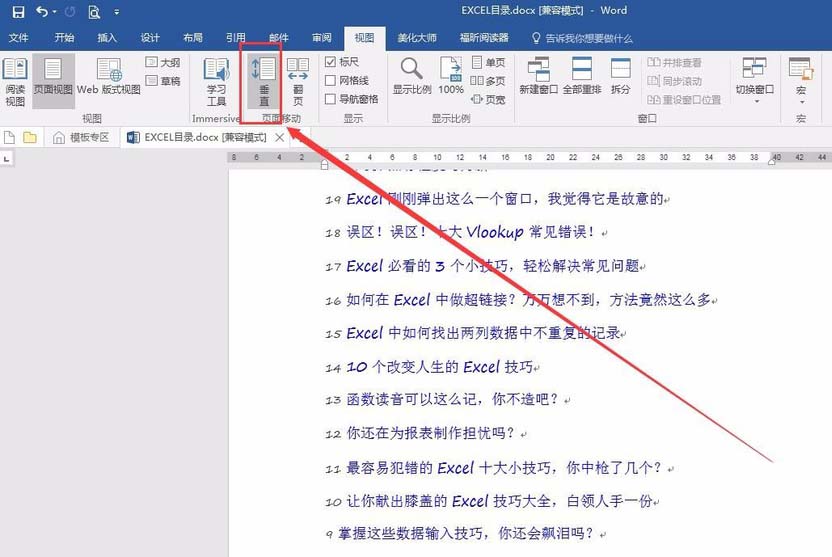
Task: Click the 告诉我你想要做什么 search box
Action: (582, 38)
